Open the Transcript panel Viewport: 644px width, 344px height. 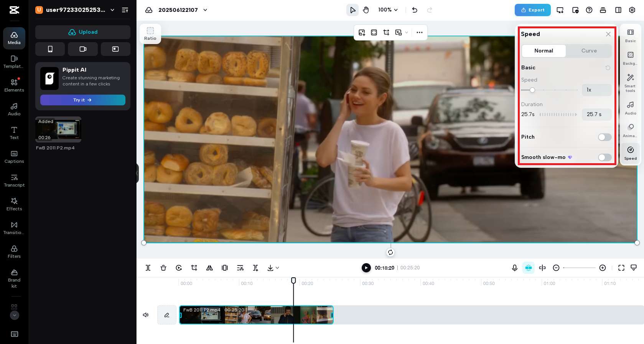click(14, 181)
